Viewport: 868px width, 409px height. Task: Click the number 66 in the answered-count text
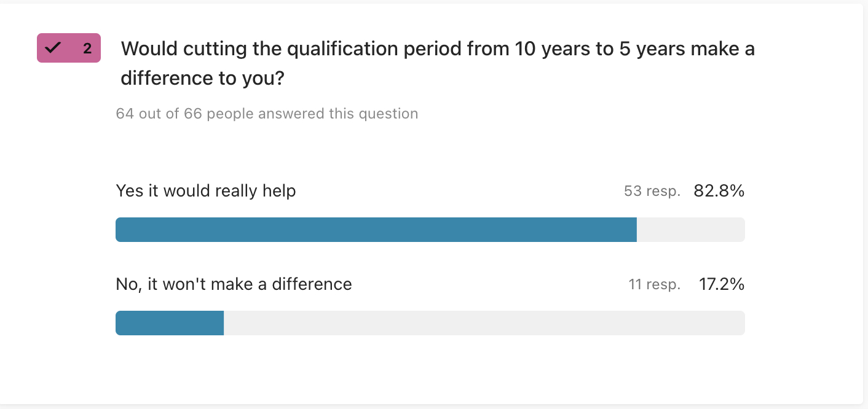(192, 114)
